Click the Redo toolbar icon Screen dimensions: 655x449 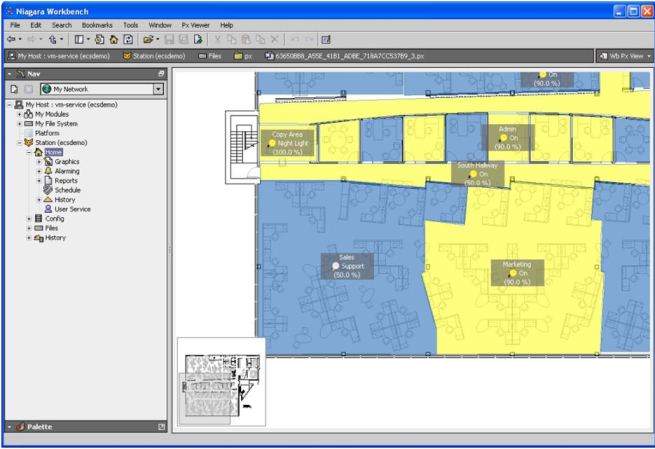pos(309,40)
